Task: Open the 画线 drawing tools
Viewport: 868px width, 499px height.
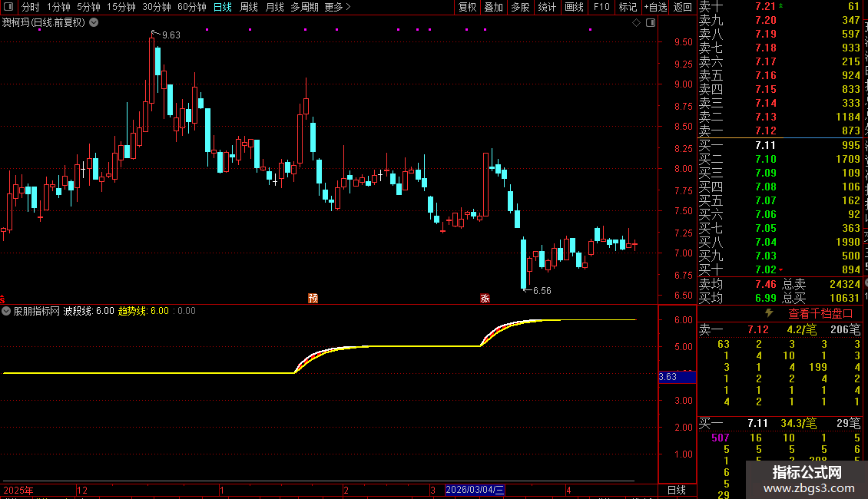Action: (x=574, y=7)
